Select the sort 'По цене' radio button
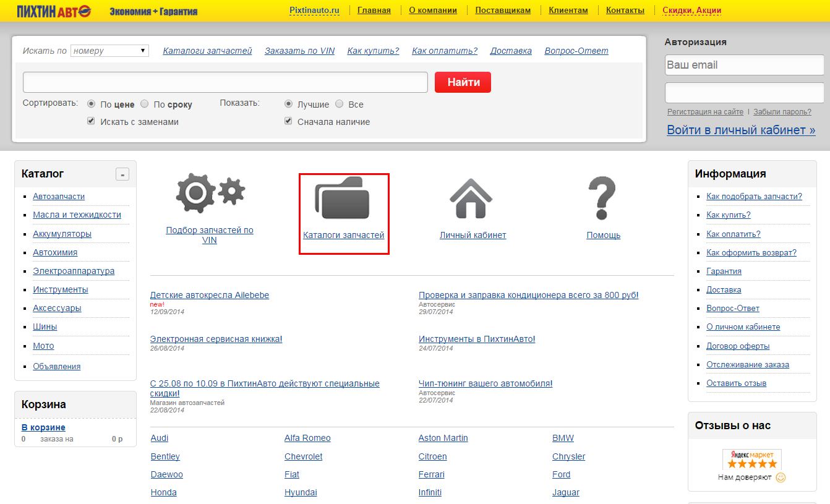This screenshot has width=830, height=504. (x=92, y=104)
